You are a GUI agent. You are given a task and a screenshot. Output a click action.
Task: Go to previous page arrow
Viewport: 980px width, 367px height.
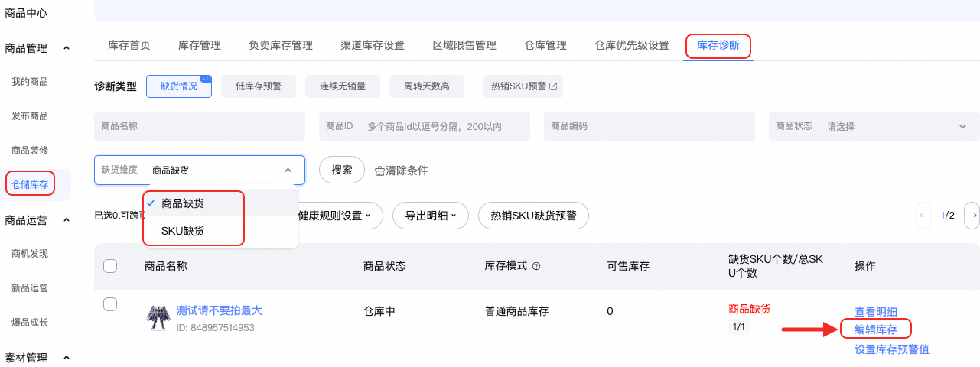924,216
